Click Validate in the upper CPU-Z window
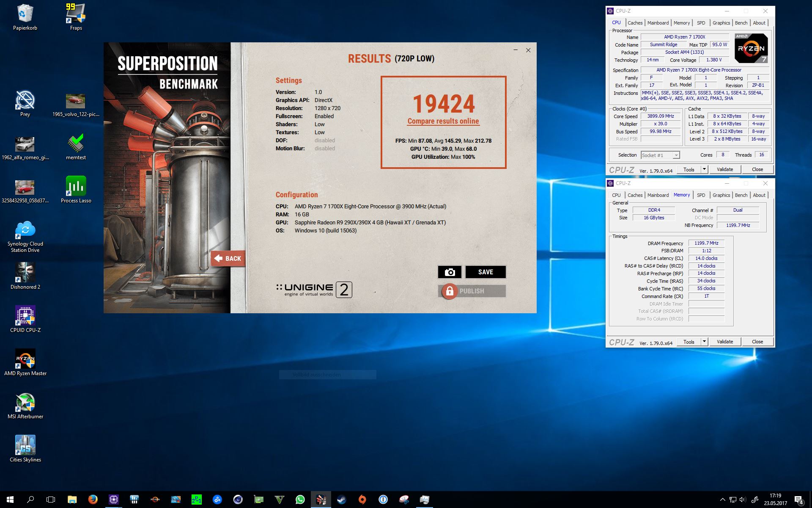This screenshot has width=812, height=508. (x=725, y=169)
